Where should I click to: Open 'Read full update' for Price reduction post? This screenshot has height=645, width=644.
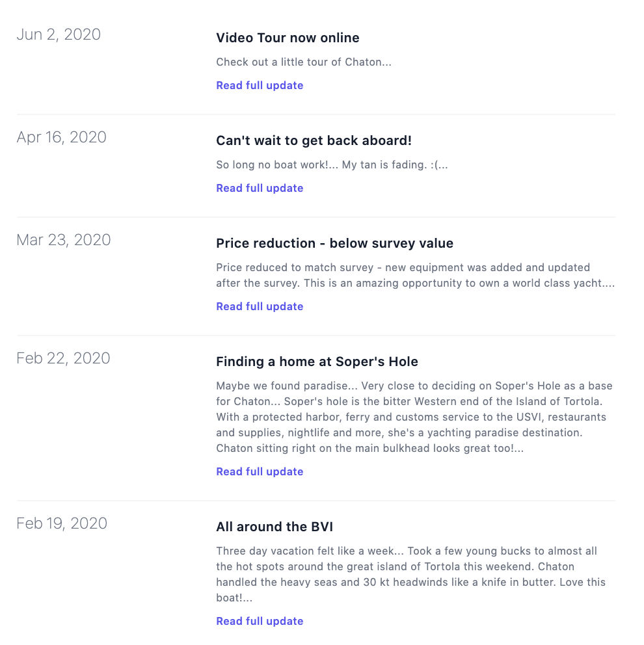pyautogui.click(x=260, y=306)
